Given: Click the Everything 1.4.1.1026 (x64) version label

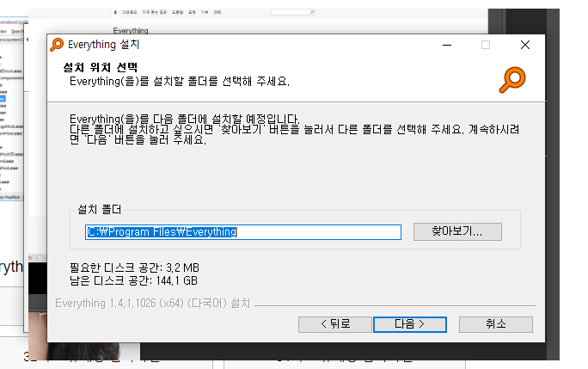Looking at the screenshot, I should (x=153, y=303).
